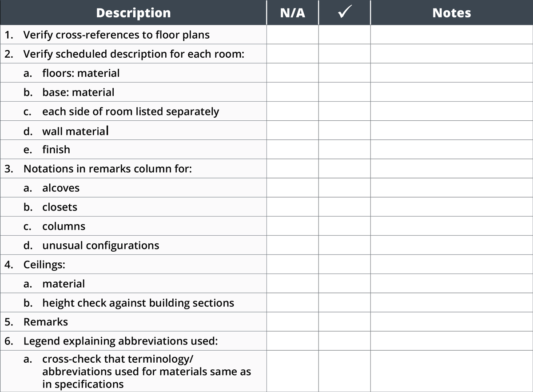Select 'Legend explaining abbreviations used:' item

point(119,341)
